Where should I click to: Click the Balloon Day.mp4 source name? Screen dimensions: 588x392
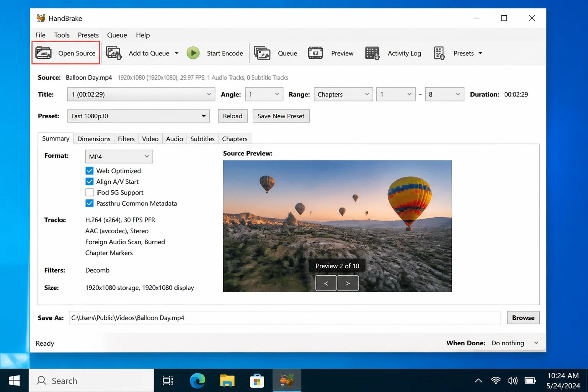pos(89,77)
